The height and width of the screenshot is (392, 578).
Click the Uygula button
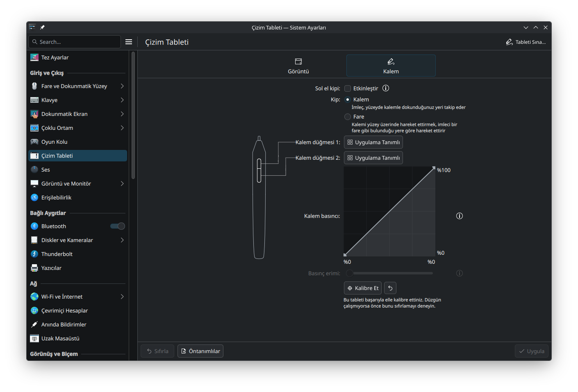tap(532, 351)
